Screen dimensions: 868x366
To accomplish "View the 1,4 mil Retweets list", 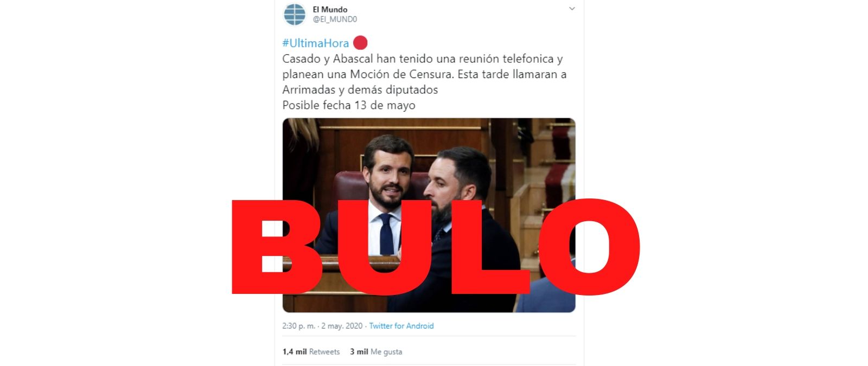I will pos(311,352).
